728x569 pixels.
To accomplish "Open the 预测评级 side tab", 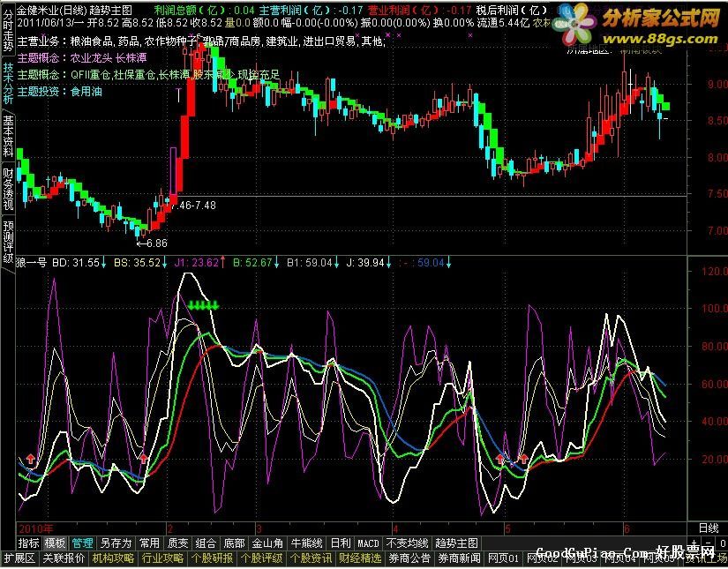I will point(8,243).
